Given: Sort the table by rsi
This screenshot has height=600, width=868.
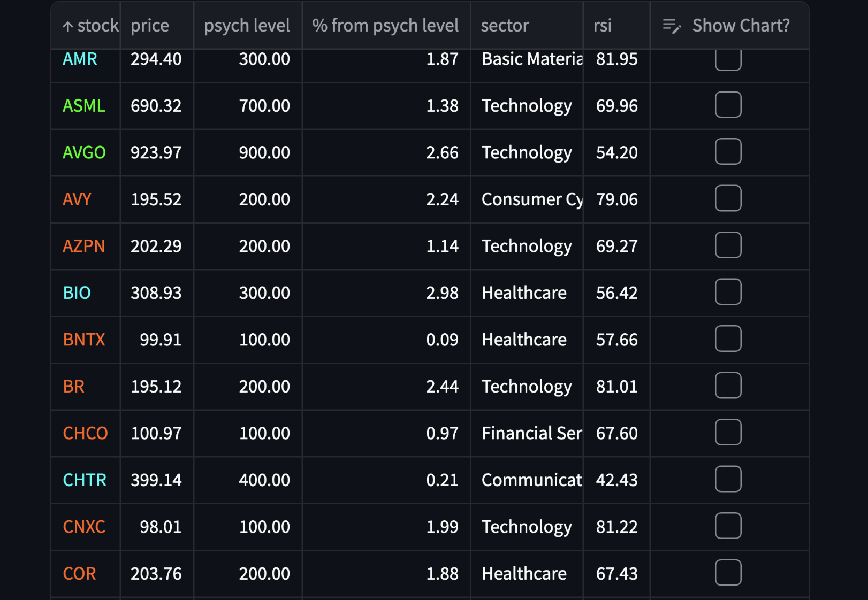Looking at the screenshot, I should 602,25.
